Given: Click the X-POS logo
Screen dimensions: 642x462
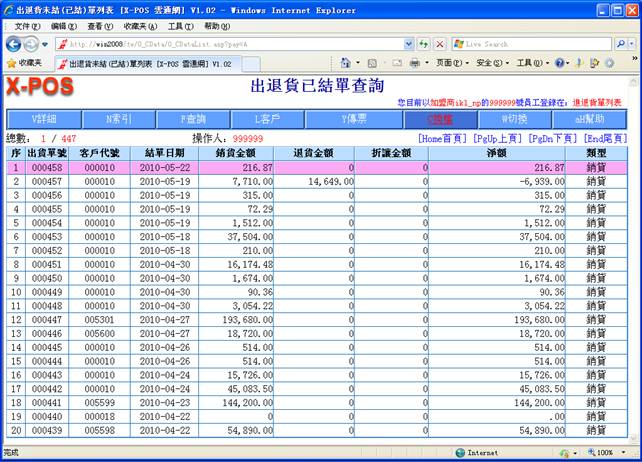Looking at the screenshot, I should tap(38, 88).
